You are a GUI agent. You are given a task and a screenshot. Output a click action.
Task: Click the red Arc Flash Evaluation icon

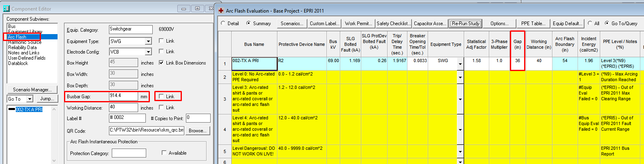coord(221,11)
